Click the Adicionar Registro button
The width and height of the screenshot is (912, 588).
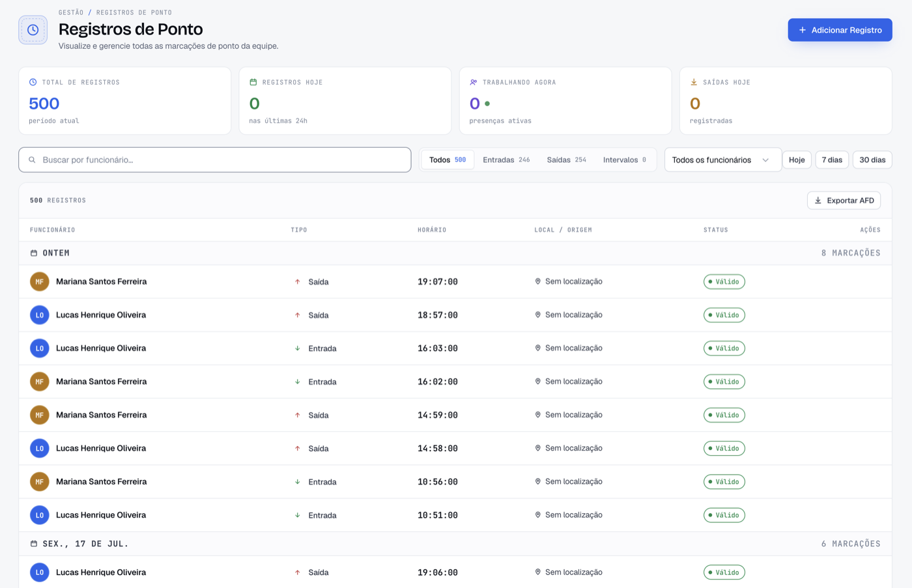click(x=840, y=30)
